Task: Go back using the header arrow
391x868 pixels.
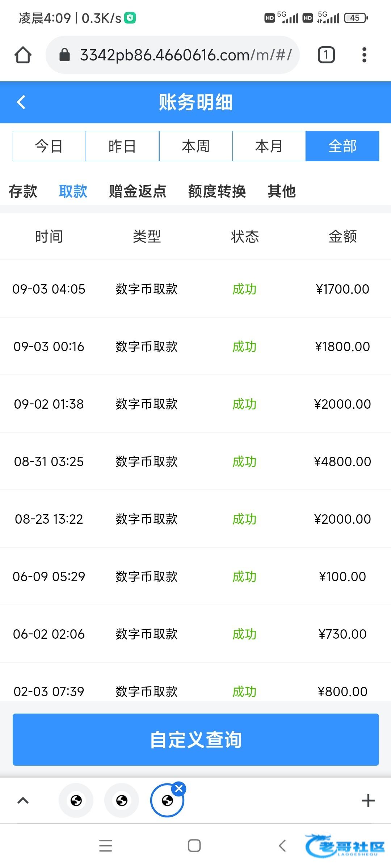Action: point(21,102)
